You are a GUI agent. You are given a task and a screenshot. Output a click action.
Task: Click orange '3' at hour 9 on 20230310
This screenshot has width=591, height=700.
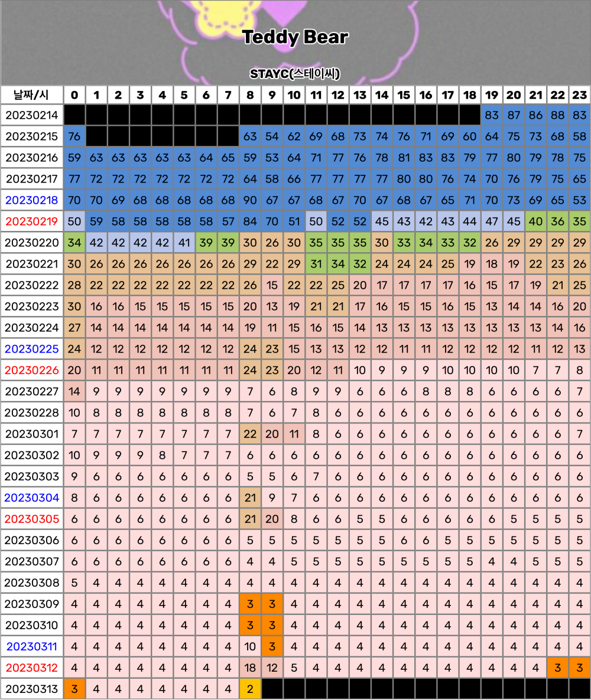[x=272, y=626]
